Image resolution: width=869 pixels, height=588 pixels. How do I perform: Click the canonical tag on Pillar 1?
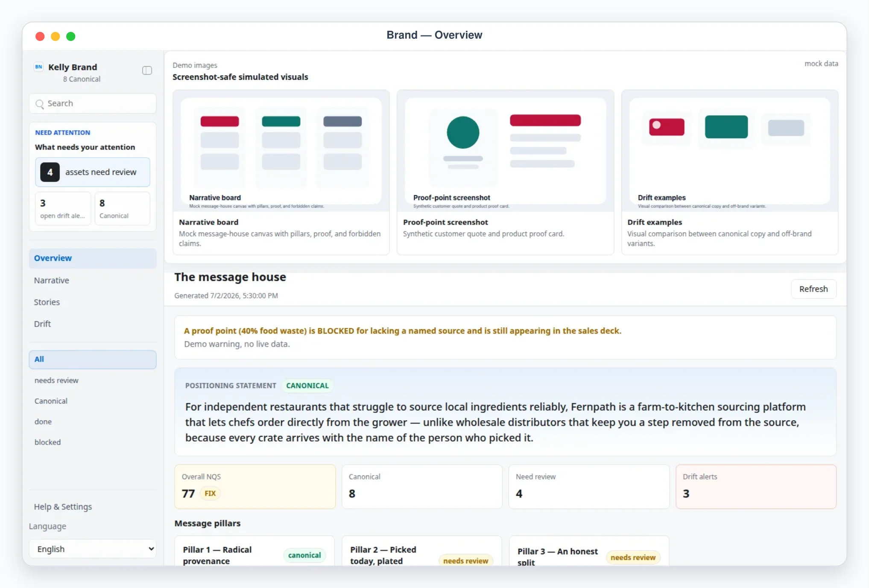click(304, 555)
